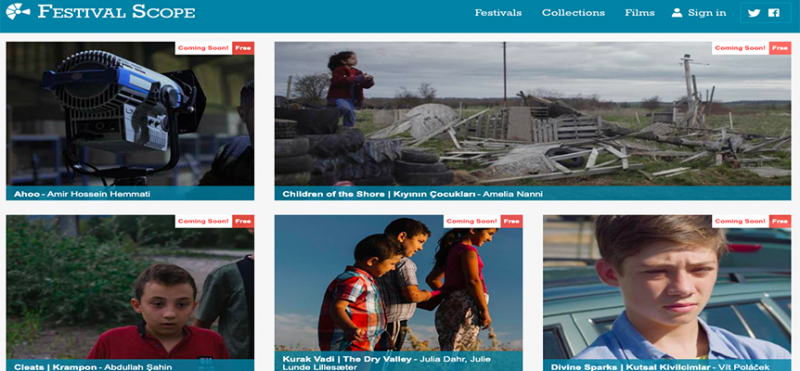Click the Coming Soon badge on Divine Sparks
Viewport: 800px width, 371px height.
[x=740, y=221]
